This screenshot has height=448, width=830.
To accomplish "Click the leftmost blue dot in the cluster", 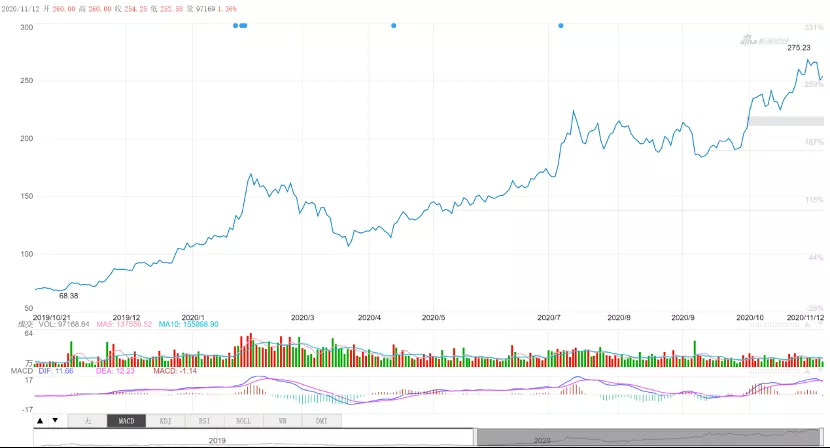I will (236, 25).
